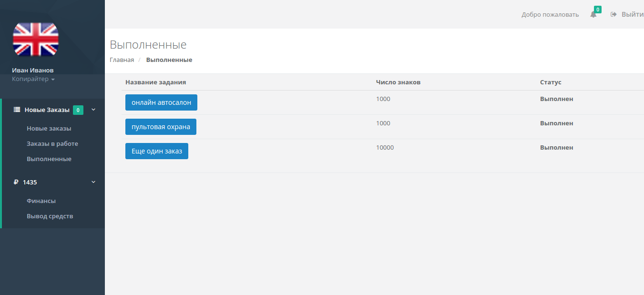Viewport: 644px width, 295px height.
Task: Click the Иван Иванов user name
Action: 33,70
